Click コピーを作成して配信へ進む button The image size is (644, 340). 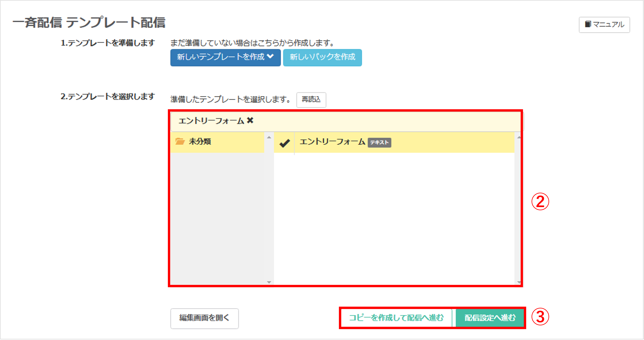[x=396, y=318]
